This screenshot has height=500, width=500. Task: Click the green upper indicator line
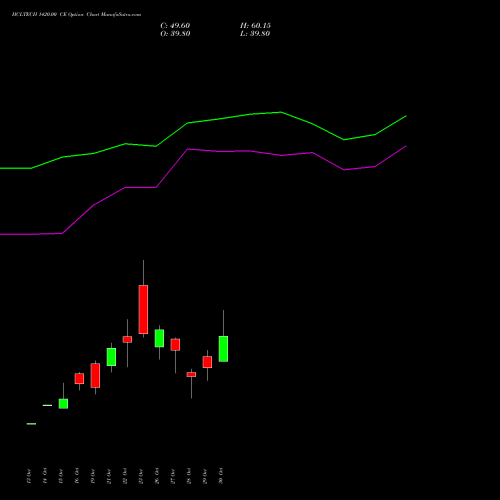(x=203, y=121)
